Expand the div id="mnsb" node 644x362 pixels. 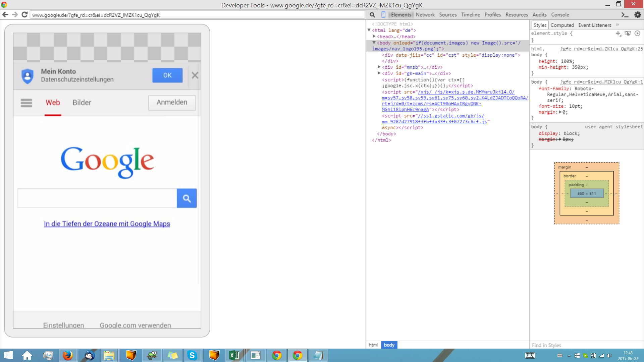pyautogui.click(x=379, y=67)
